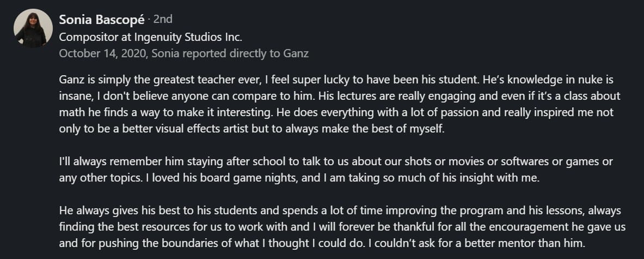Click the "Compositor at Ingenuity Studios Inc." headline
This screenshot has height=259, width=644.
pos(150,37)
